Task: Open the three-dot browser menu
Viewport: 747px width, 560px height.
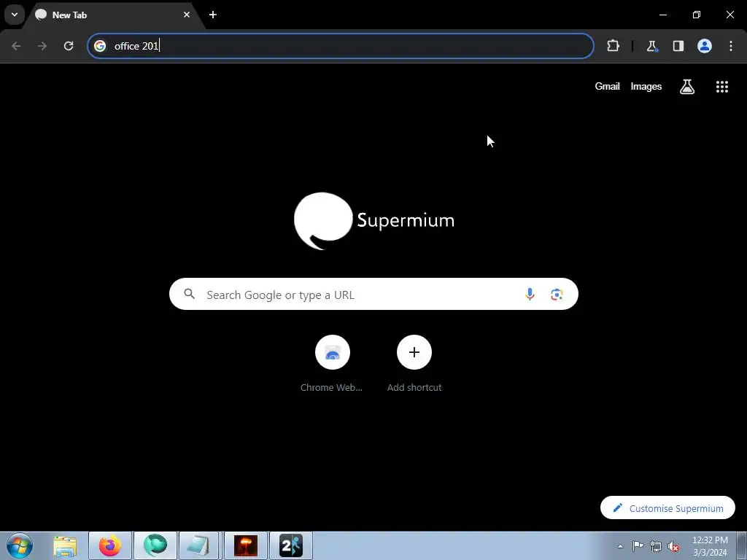Action: coord(731,46)
